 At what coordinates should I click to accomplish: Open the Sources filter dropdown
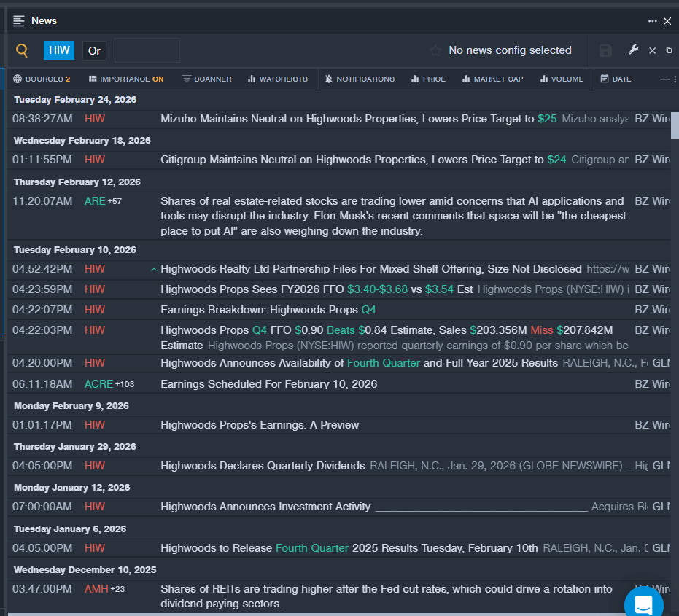(x=42, y=79)
